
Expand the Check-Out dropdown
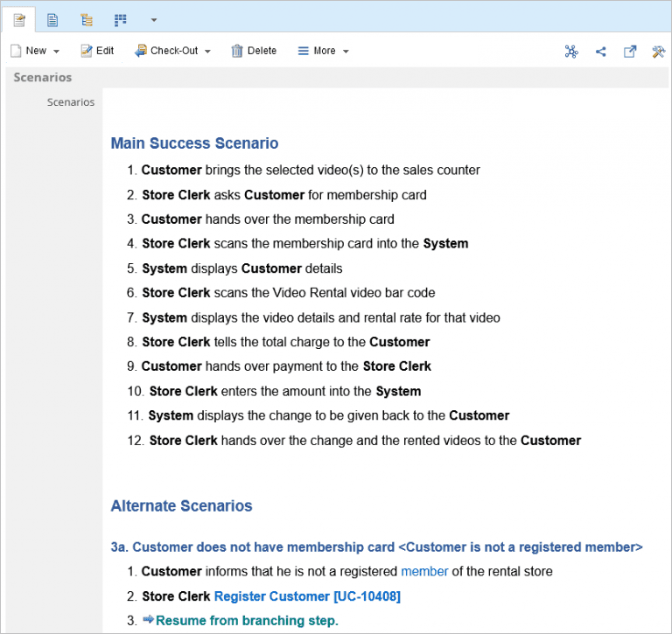click(x=207, y=52)
